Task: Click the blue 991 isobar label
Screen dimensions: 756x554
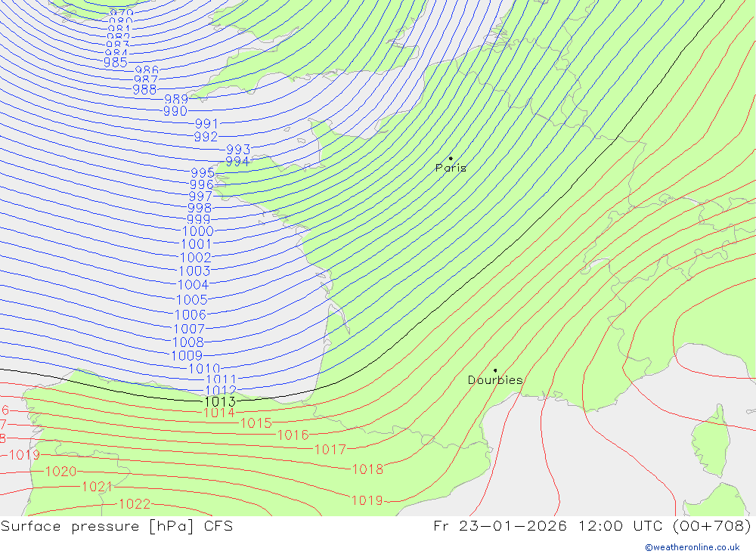Action: click(207, 124)
